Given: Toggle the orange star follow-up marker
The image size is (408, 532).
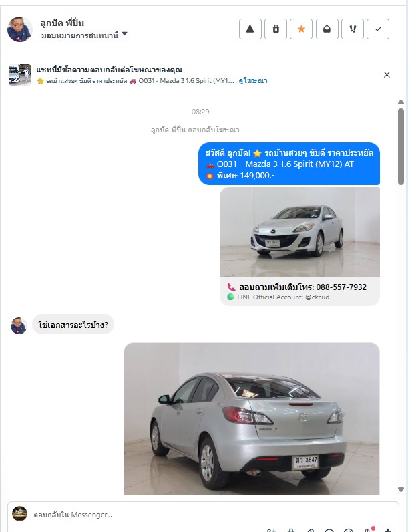Looking at the screenshot, I should pyautogui.click(x=301, y=29).
